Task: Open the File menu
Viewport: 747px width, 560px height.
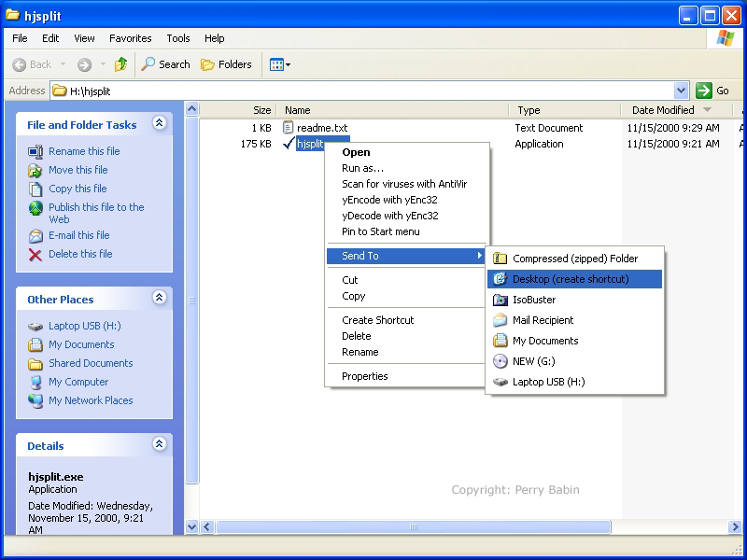Action: (x=20, y=38)
